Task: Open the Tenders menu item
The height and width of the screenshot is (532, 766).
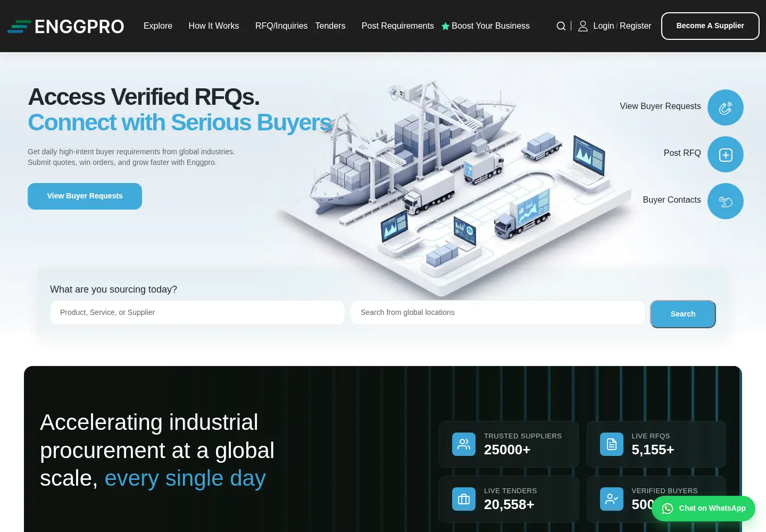Action: [330, 26]
